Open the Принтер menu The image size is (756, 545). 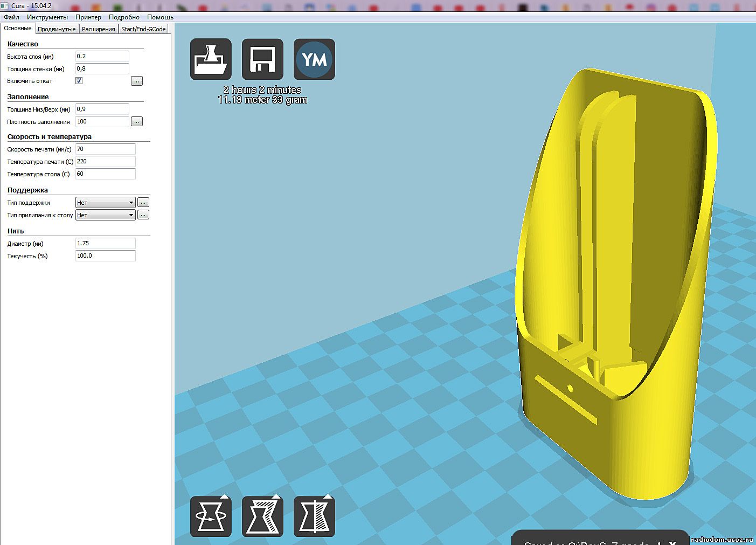click(x=88, y=17)
